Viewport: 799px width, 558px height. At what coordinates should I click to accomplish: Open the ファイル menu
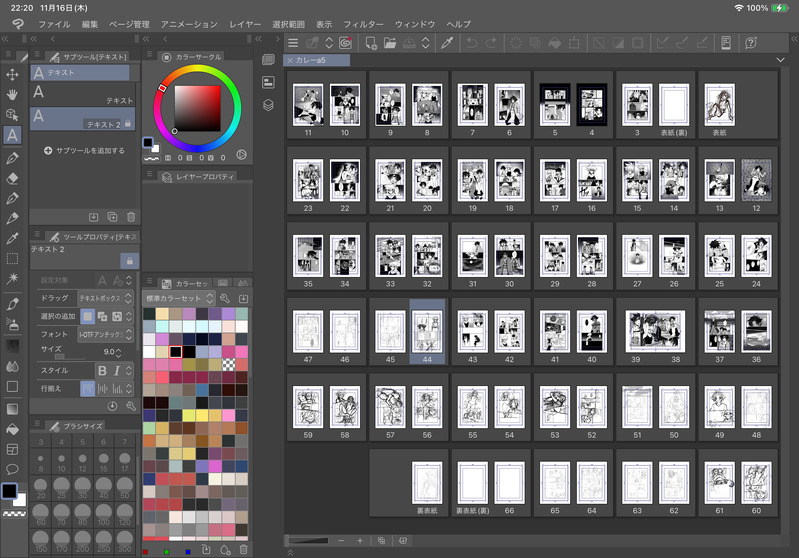coord(54,24)
